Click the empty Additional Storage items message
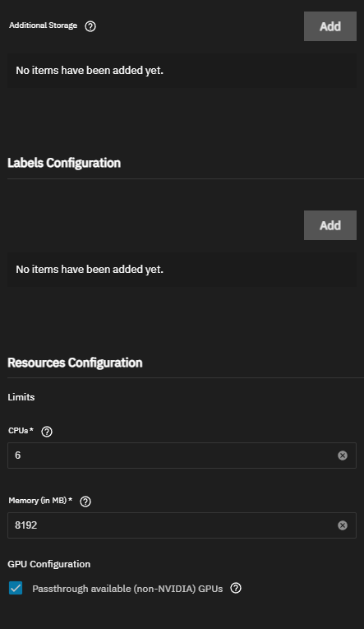The height and width of the screenshot is (629, 364). point(90,71)
